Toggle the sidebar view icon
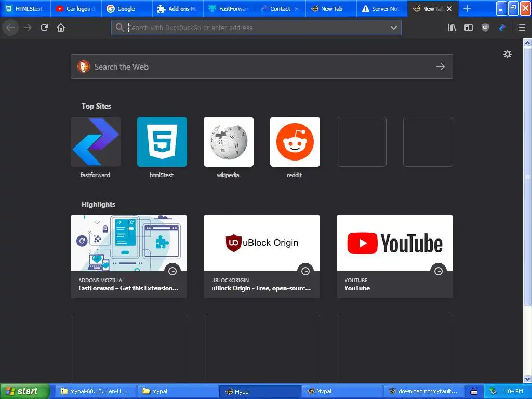 coord(469,28)
